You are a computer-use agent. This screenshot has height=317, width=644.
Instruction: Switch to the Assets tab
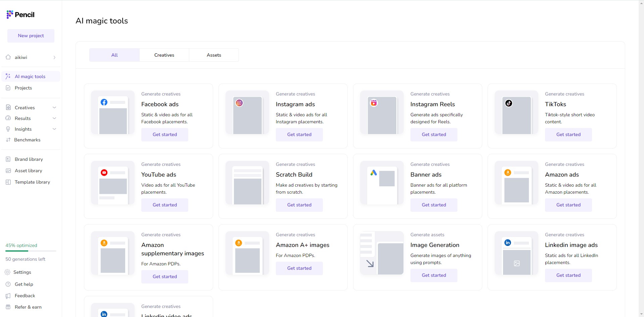point(214,55)
